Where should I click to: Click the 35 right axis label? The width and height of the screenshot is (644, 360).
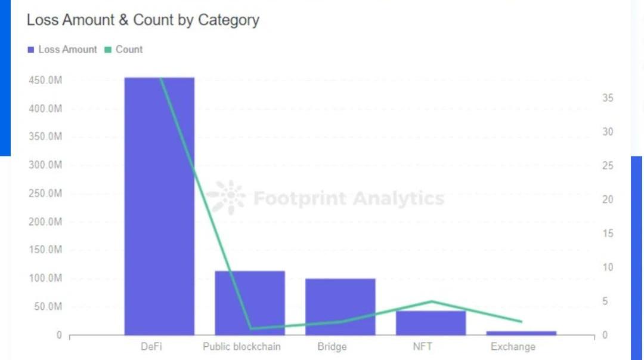point(608,98)
